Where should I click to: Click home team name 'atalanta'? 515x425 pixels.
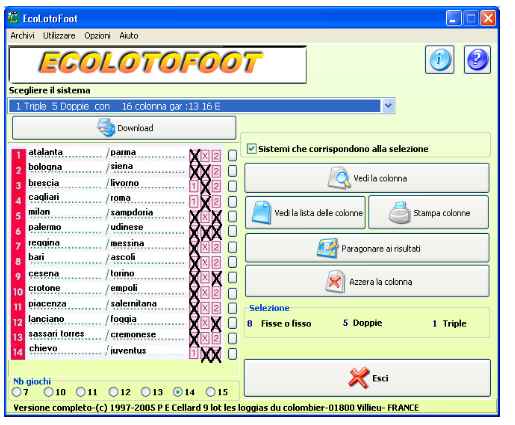coord(45,152)
